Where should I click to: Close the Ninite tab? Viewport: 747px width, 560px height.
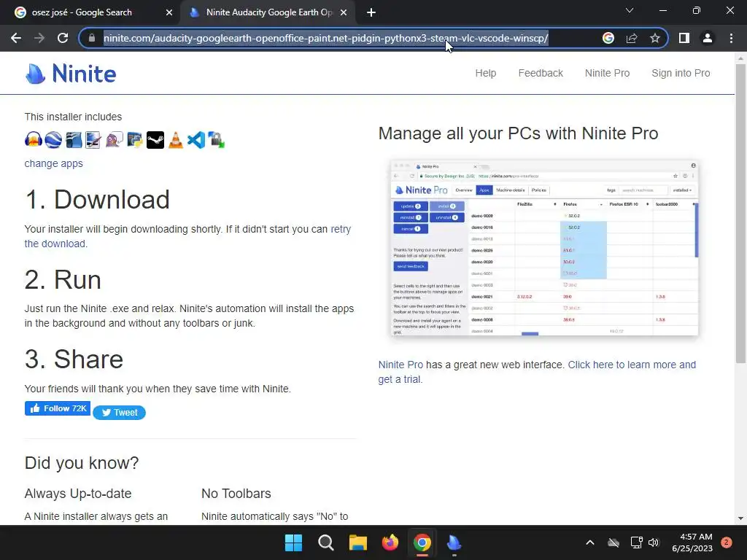(344, 13)
